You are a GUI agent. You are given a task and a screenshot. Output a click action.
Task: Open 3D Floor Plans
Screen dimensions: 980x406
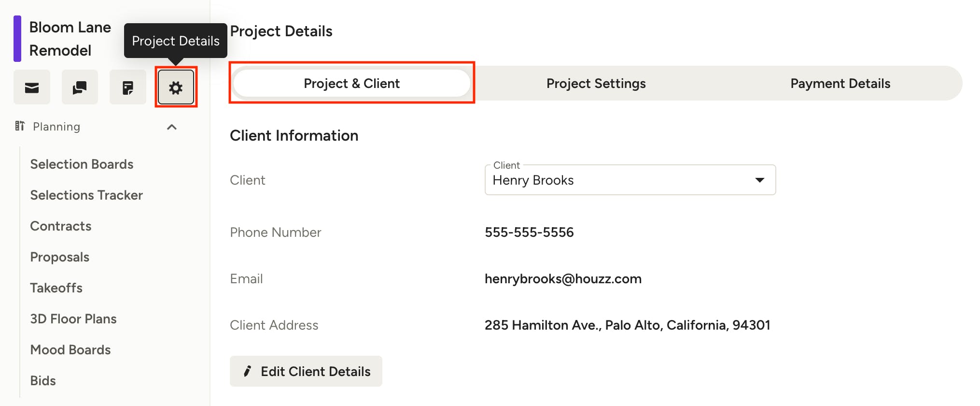(73, 319)
